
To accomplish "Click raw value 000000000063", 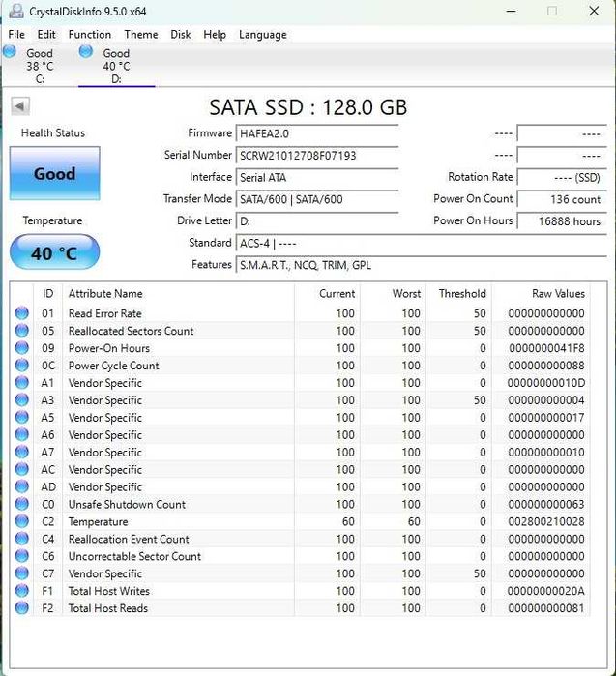I will pyautogui.click(x=546, y=505).
